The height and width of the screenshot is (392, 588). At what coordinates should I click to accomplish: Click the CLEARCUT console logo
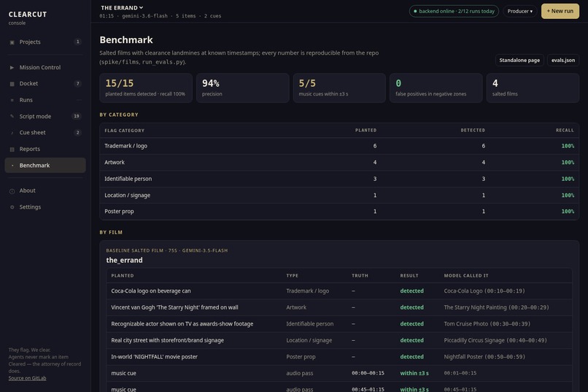pos(28,18)
